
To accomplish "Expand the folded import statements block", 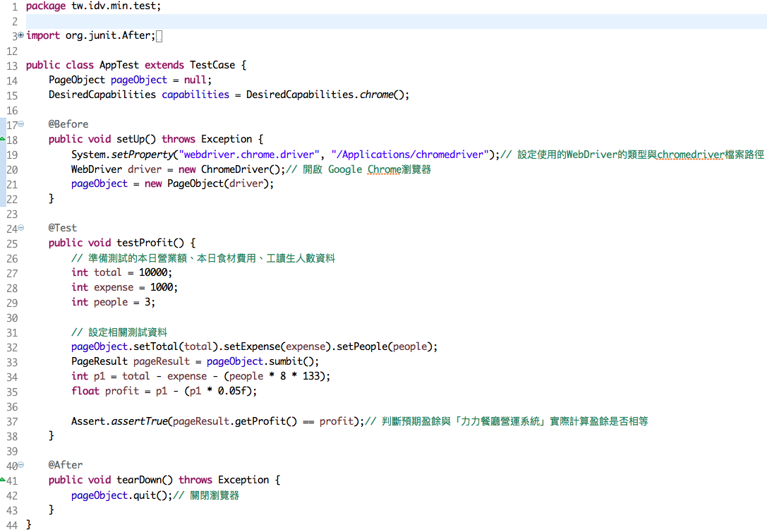I will click(20, 35).
